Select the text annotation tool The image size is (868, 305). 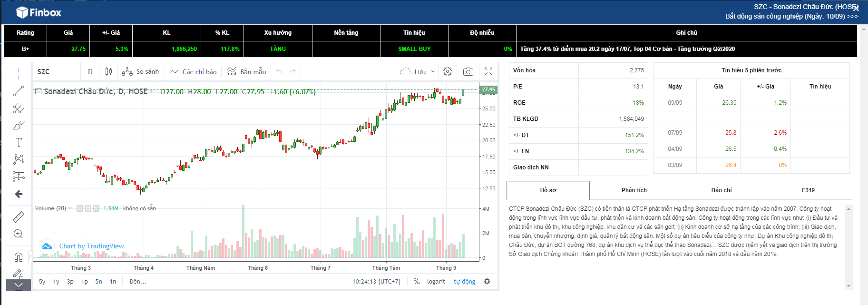tap(19, 142)
